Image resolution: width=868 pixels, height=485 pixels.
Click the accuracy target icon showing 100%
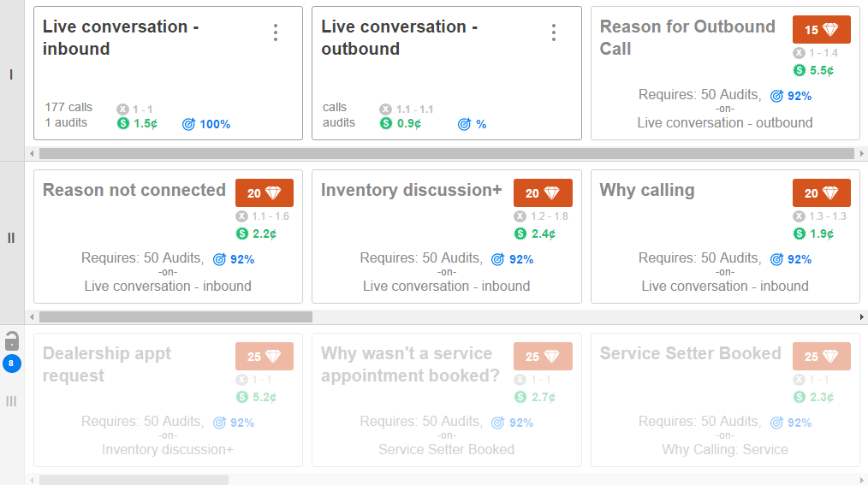(x=189, y=124)
